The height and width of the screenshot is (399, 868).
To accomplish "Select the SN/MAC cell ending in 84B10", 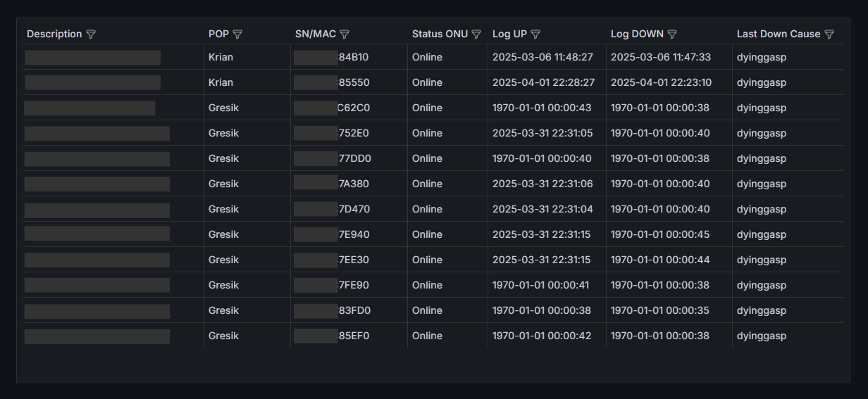I will point(353,57).
